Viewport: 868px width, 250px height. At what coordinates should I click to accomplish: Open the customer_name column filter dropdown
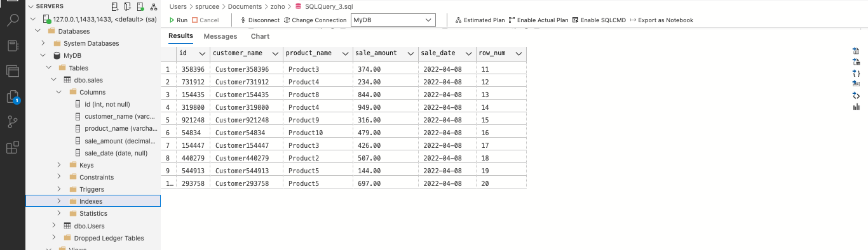(x=276, y=53)
